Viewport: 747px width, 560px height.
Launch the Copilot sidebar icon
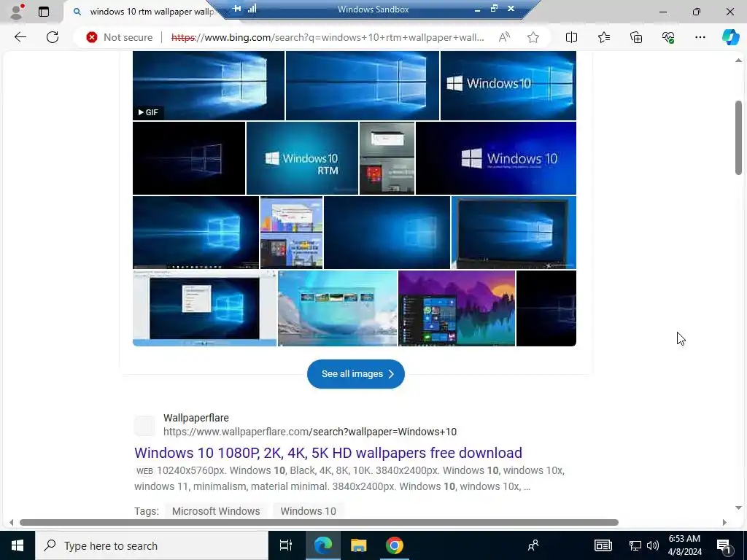[730, 37]
